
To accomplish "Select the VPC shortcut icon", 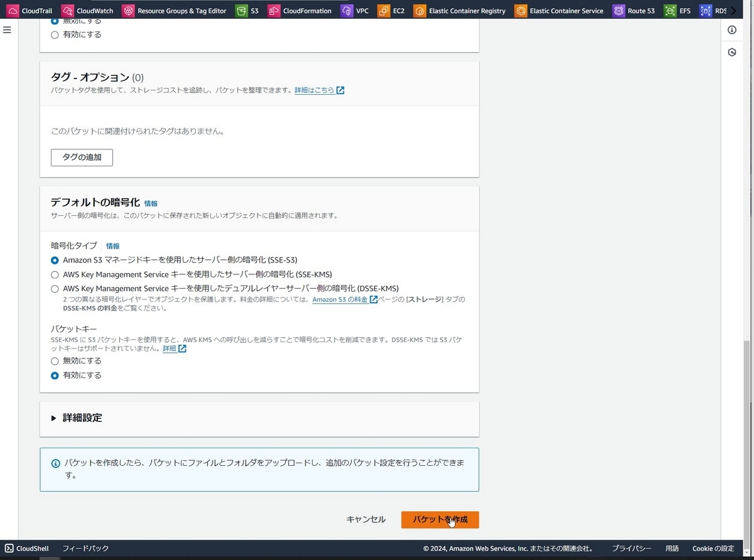I will tap(354, 10).
